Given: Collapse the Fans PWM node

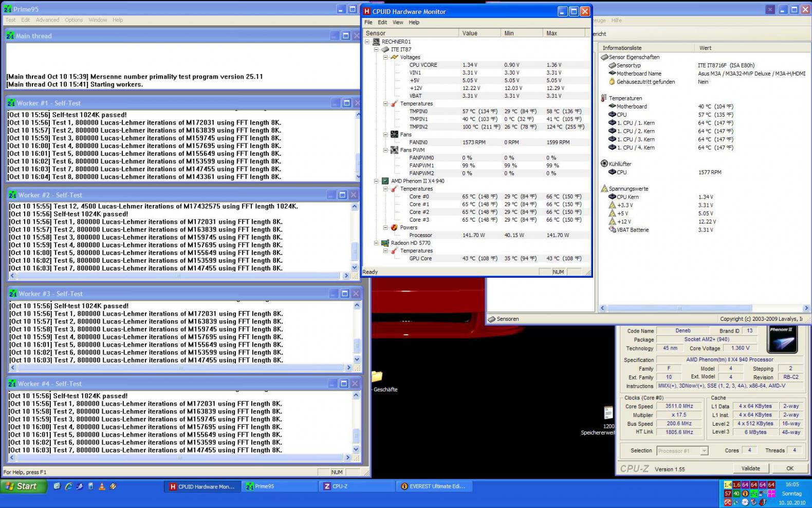Looking at the screenshot, I should click(385, 150).
